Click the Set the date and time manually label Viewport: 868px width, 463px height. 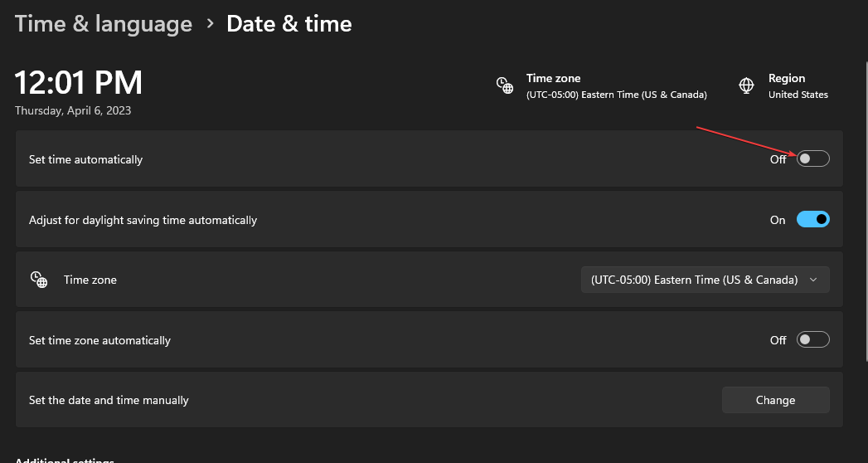coord(109,400)
